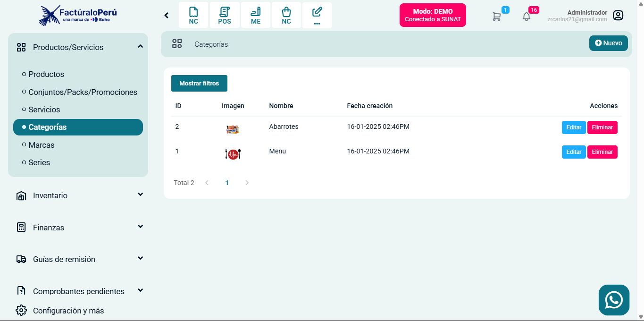Edit the Abarrotes category
The image size is (644, 321).
point(574,127)
